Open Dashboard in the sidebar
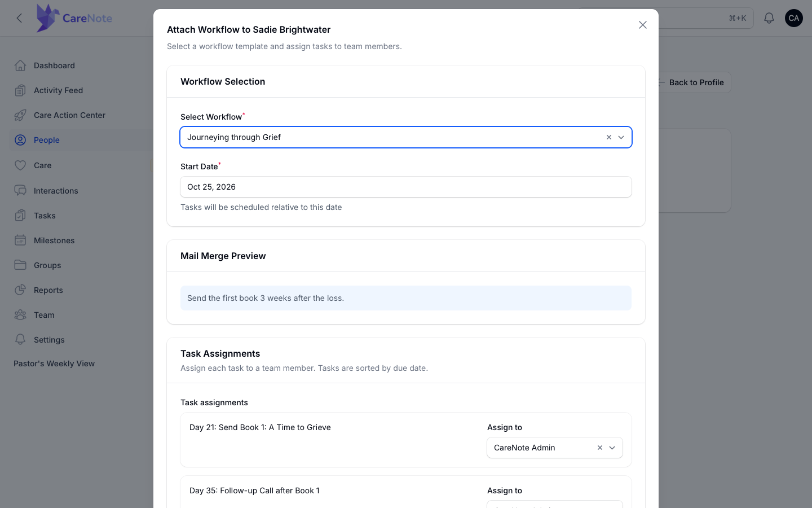This screenshot has width=812, height=508. tap(54, 65)
